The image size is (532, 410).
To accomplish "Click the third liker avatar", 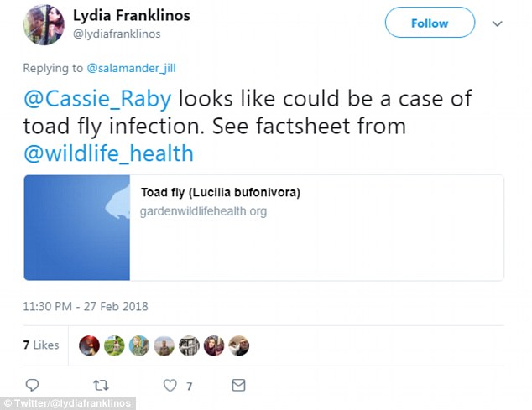I will click(139, 345).
